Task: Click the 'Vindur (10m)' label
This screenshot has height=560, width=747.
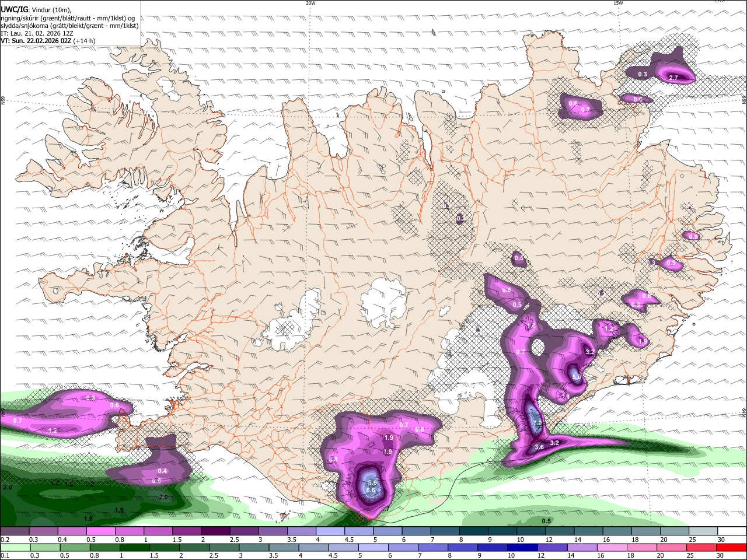Action: (x=51, y=10)
